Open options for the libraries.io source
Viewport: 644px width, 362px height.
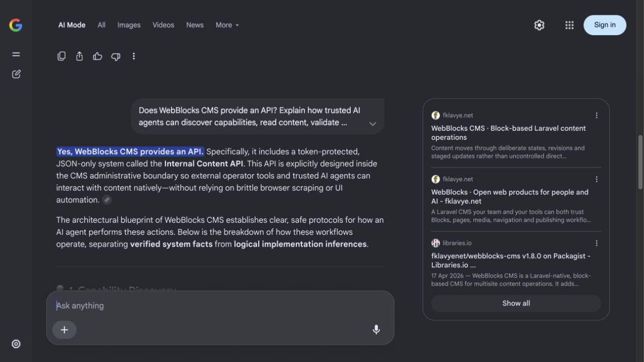(x=597, y=243)
